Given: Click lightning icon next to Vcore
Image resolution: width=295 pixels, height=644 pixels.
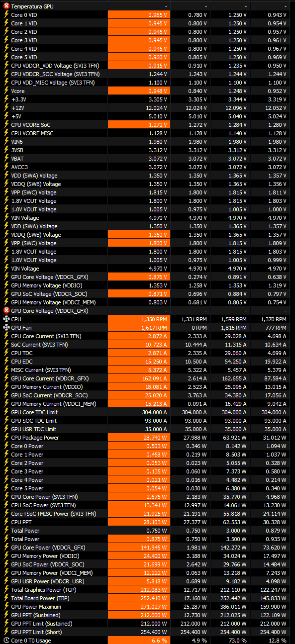Looking at the screenshot, I should [x=6, y=91].
